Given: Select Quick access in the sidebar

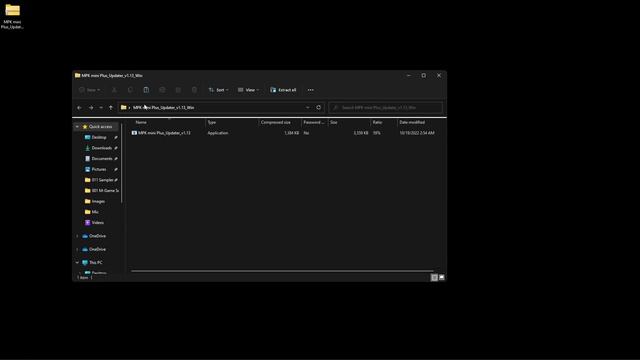Looking at the screenshot, I should [100, 127].
